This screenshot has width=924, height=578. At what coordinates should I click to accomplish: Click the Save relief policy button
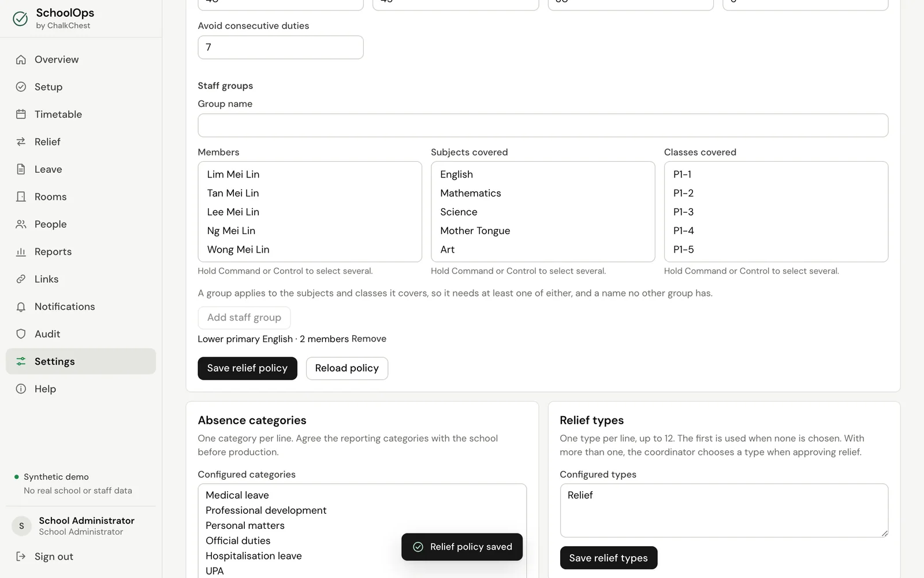pyautogui.click(x=247, y=368)
